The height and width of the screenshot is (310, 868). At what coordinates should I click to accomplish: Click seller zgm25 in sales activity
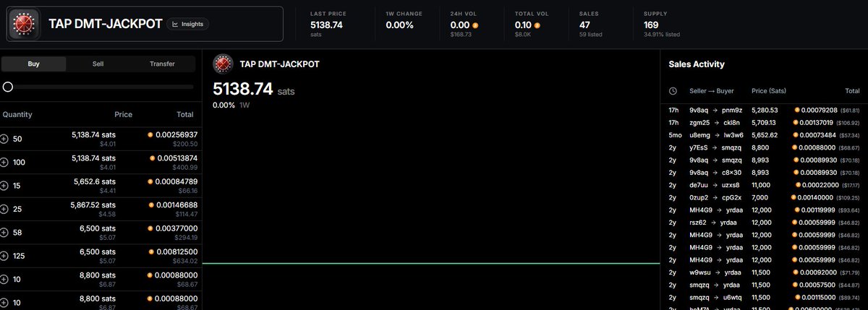coord(700,123)
